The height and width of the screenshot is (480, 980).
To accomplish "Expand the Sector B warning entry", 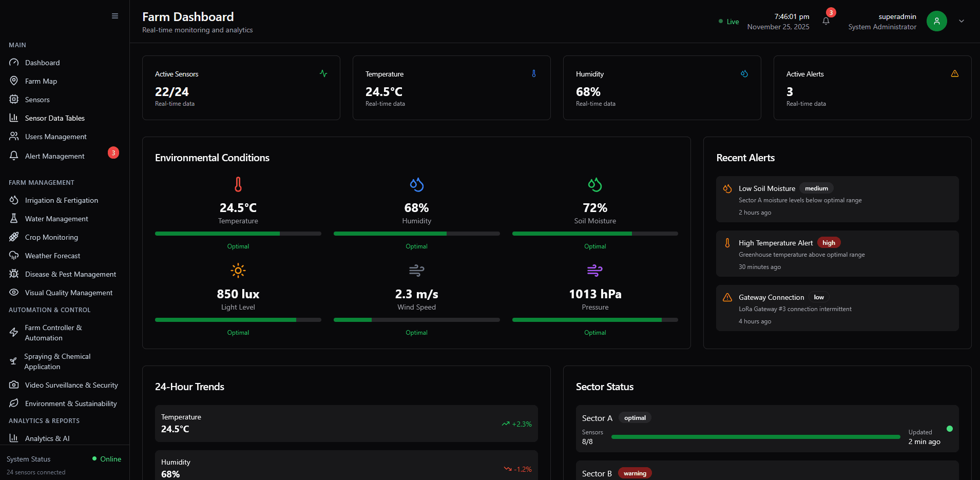I will (616, 473).
